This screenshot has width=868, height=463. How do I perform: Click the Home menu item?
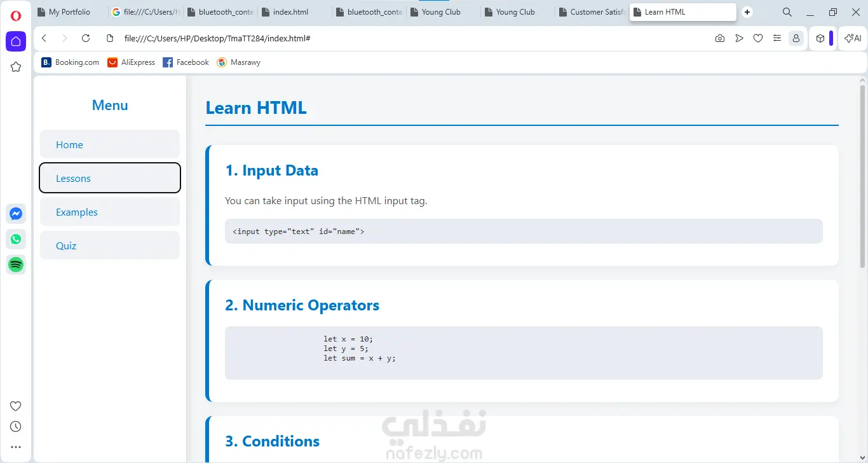(110, 144)
